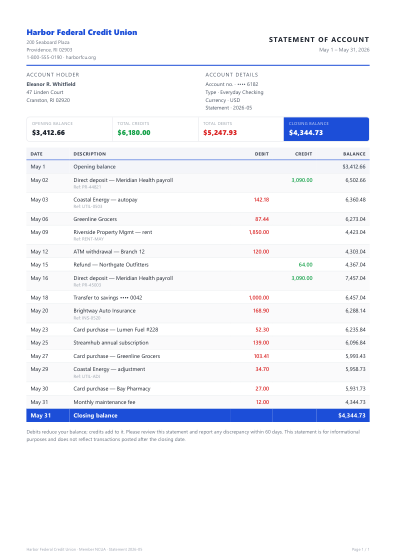
Task: Select the Coastal Energy — autopay row description
Action: tap(105, 200)
